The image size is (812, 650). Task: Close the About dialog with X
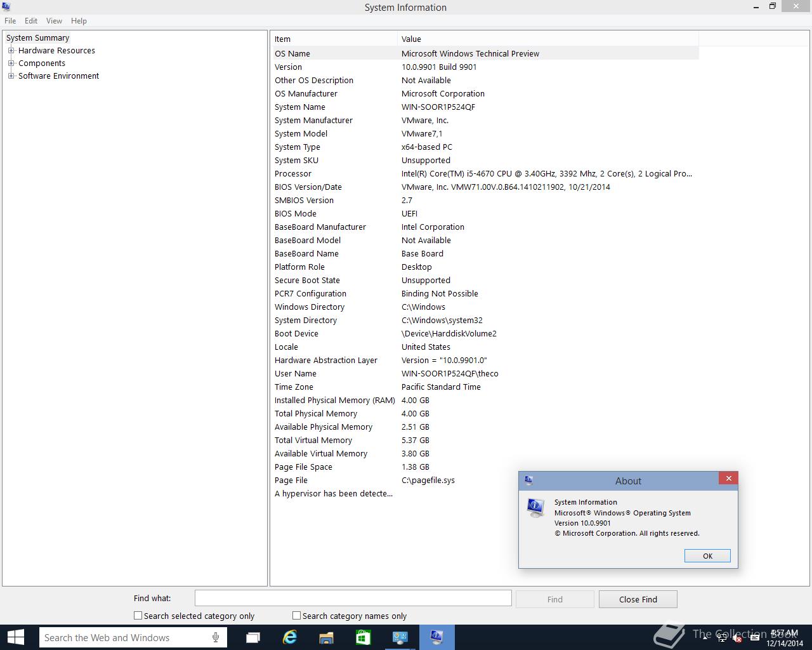tap(728, 479)
